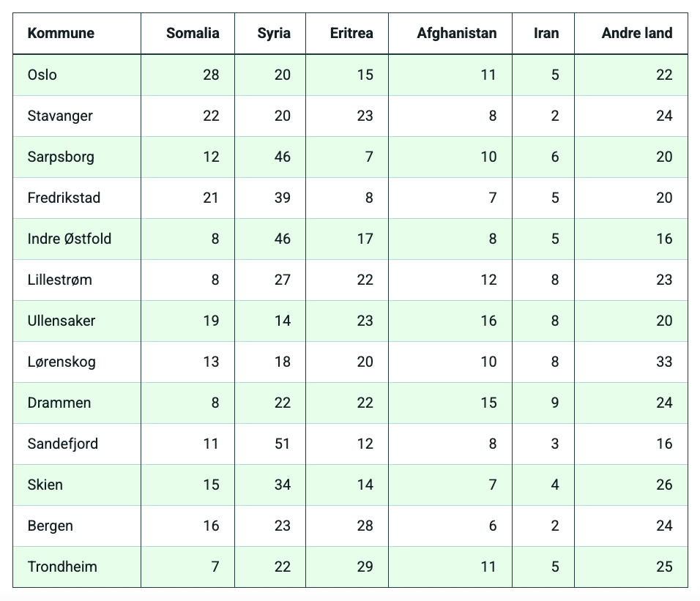The image size is (700, 601).
Task: Click the Kommune column header
Action: pyautogui.click(x=61, y=33)
